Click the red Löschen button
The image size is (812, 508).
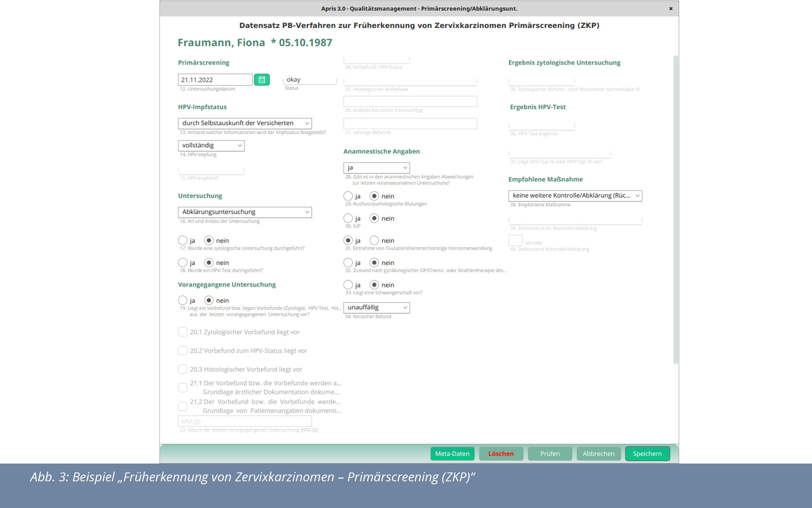[501, 454]
